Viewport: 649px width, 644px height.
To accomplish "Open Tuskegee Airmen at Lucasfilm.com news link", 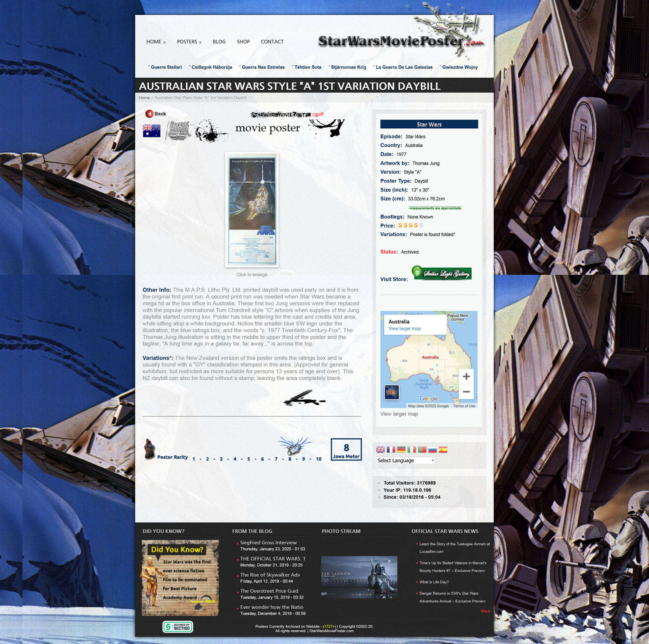I will (454, 548).
